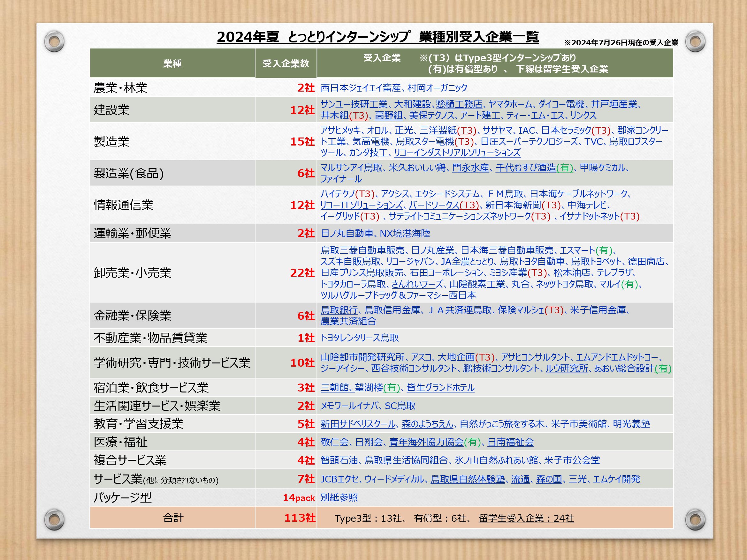The width and height of the screenshot is (747, 560).
Task: Click the '10社' count
Action: [x=302, y=363]
